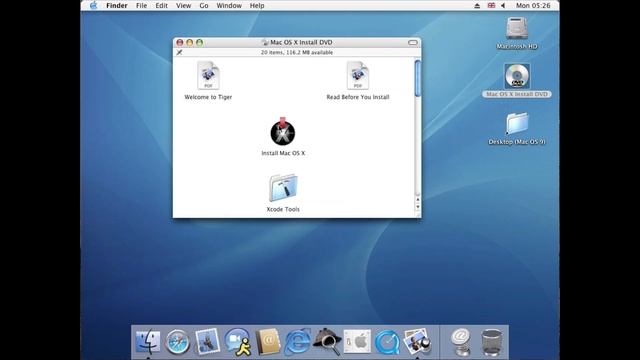The image size is (640, 360).
Task: Click the clock showing Mon 05:26
Action: (x=533, y=6)
